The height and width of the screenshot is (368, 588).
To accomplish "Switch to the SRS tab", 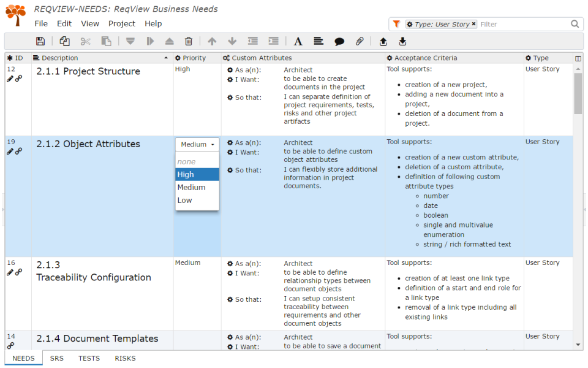I will pyautogui.click(x=56, y=358).
